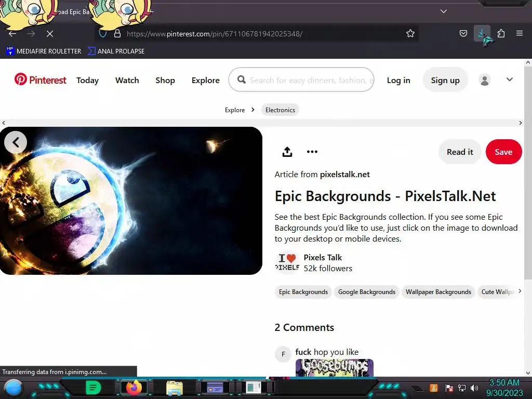Open the Firefox downloads panel
The image size is (532, 399).
click(x=482, y=33)
